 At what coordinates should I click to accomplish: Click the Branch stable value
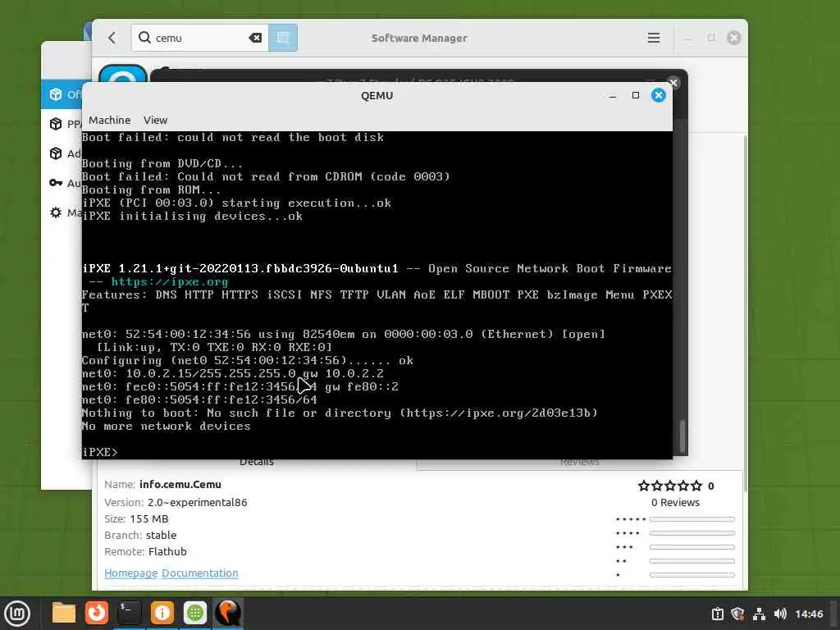[x=161, y=535]
